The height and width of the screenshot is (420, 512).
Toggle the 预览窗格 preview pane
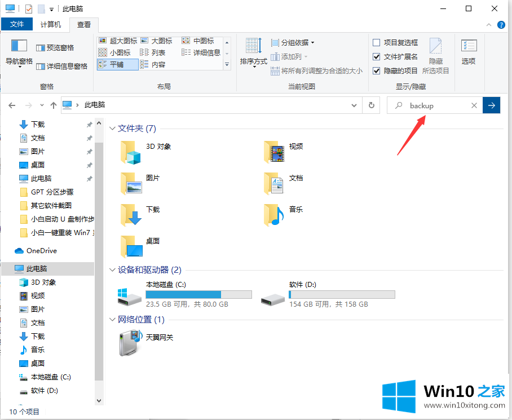click(x=55, y=48)
